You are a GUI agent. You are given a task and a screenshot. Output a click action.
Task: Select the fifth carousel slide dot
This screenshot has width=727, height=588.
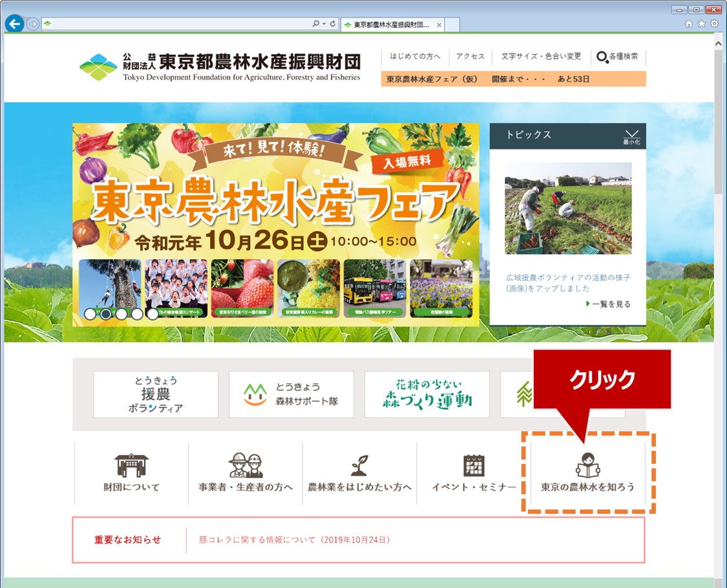tap(153, 314)
